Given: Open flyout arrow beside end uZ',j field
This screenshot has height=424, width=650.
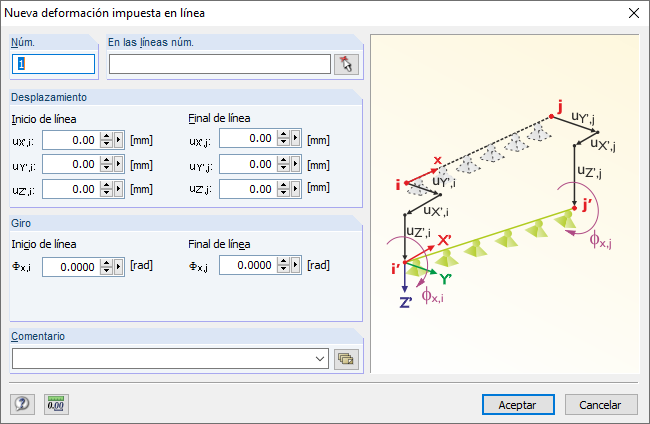Looking at the screenshot, I should (296, 187).
